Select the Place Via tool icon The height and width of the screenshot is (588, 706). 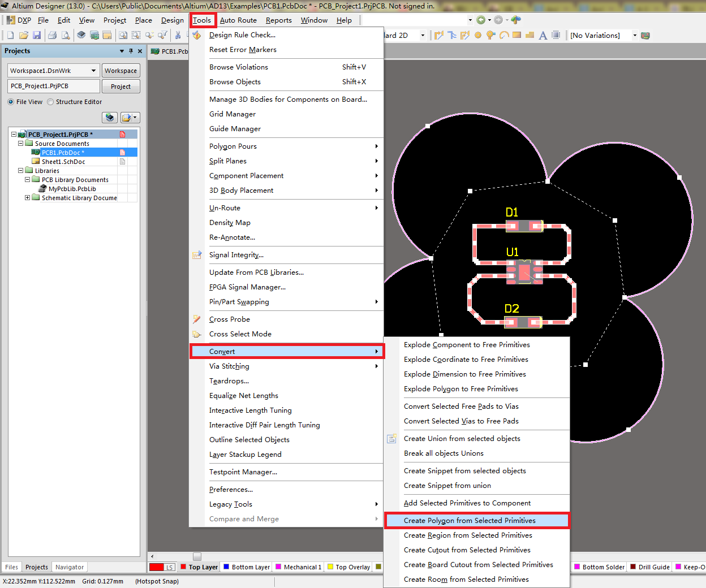[490, 35]
